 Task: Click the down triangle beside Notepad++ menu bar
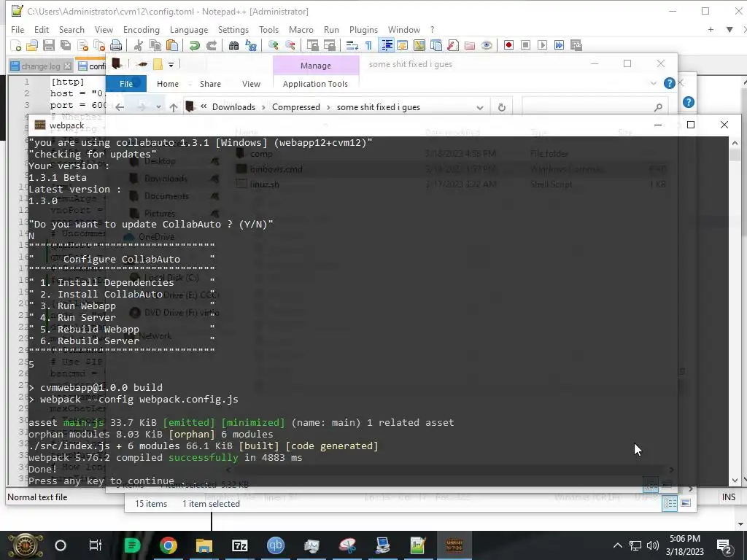tap(729, 29)
